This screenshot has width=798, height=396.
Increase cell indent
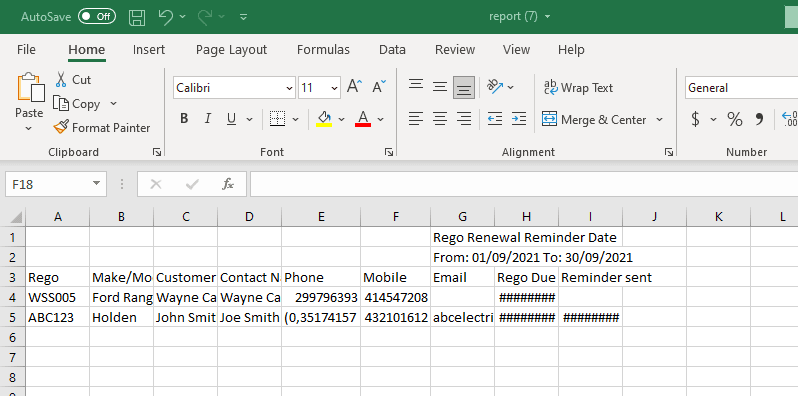coord(519,119)
